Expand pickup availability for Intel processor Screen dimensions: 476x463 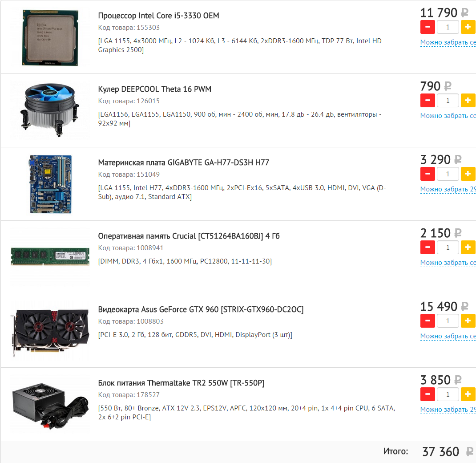pyautogui.click(x=448, y=43)
